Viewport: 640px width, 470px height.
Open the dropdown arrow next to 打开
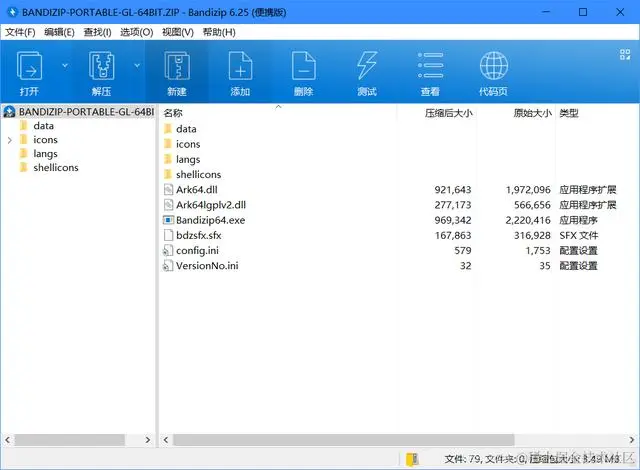point(65,65)
